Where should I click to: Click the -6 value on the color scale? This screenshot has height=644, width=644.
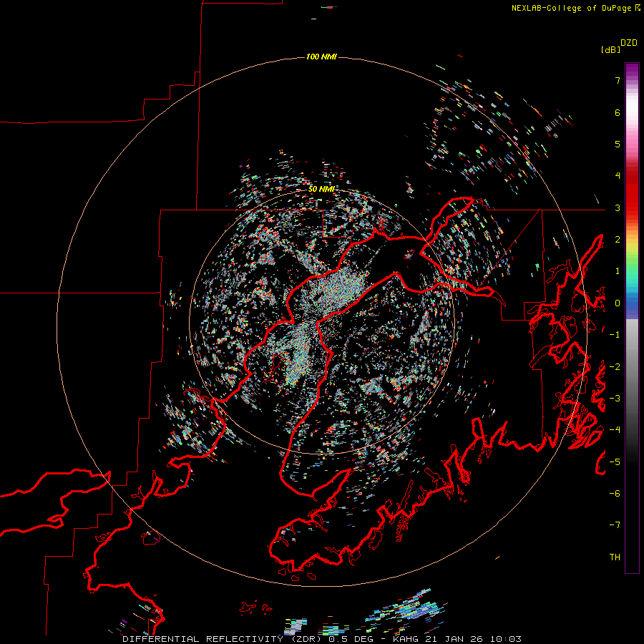tap(615, 494)
